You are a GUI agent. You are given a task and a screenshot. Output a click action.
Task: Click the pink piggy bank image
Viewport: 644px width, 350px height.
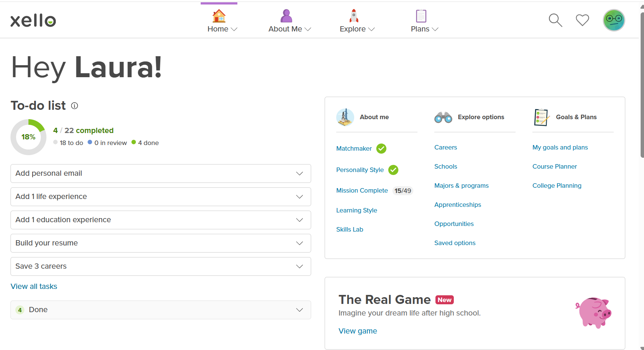point(593,313)
